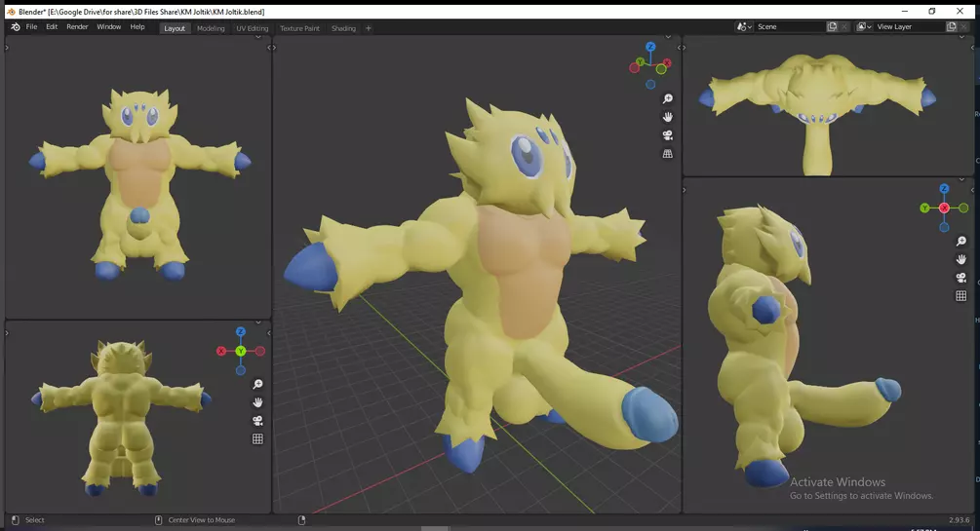
Task: Click the Blender logo icon in menu bar
Action: pyautogui.click(x=15, y=27)
